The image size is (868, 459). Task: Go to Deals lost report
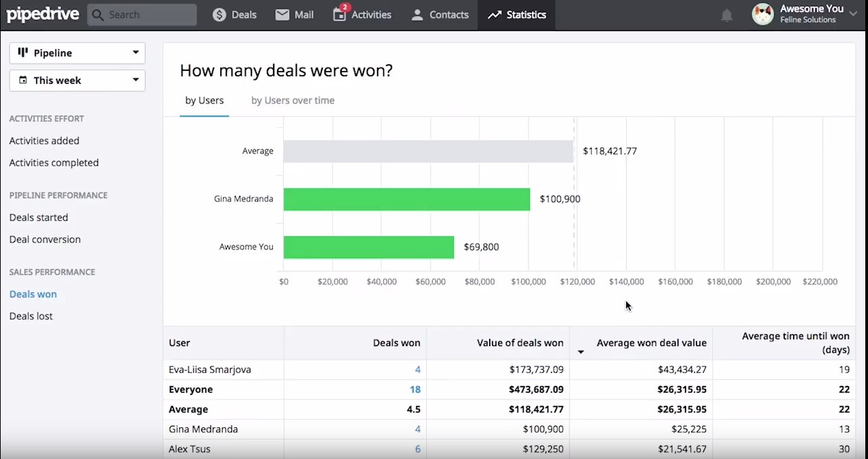tap(31, 316)
